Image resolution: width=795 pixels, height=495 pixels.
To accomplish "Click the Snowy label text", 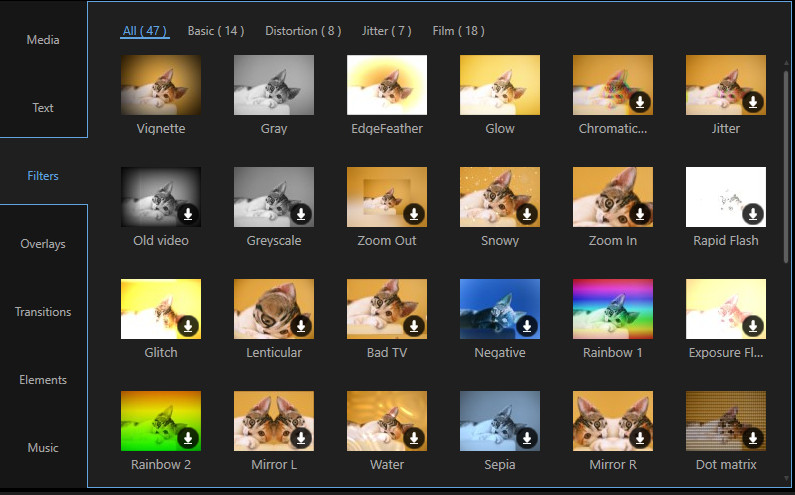I will (x=500, y=240).
